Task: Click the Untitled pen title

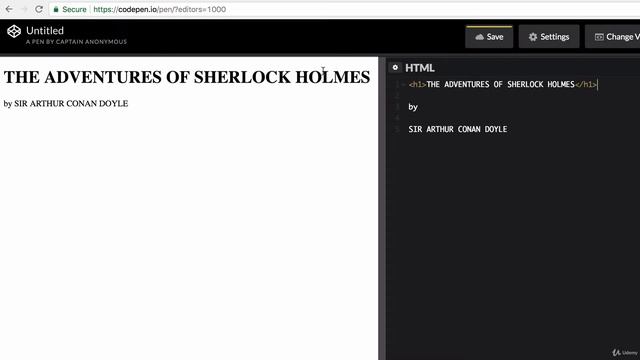Action: (x=45, y=31)
